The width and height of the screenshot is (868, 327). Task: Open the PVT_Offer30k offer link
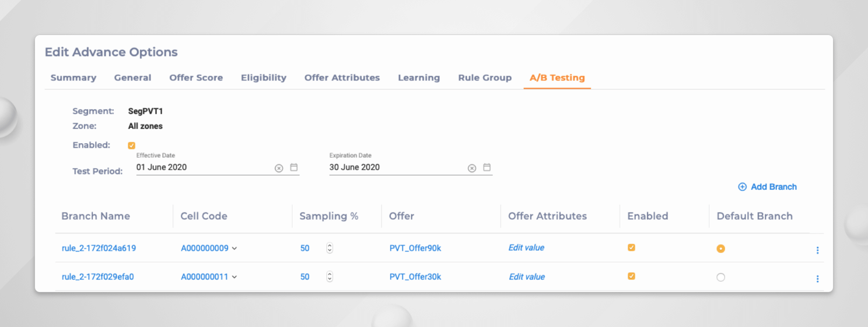(415, 277)
